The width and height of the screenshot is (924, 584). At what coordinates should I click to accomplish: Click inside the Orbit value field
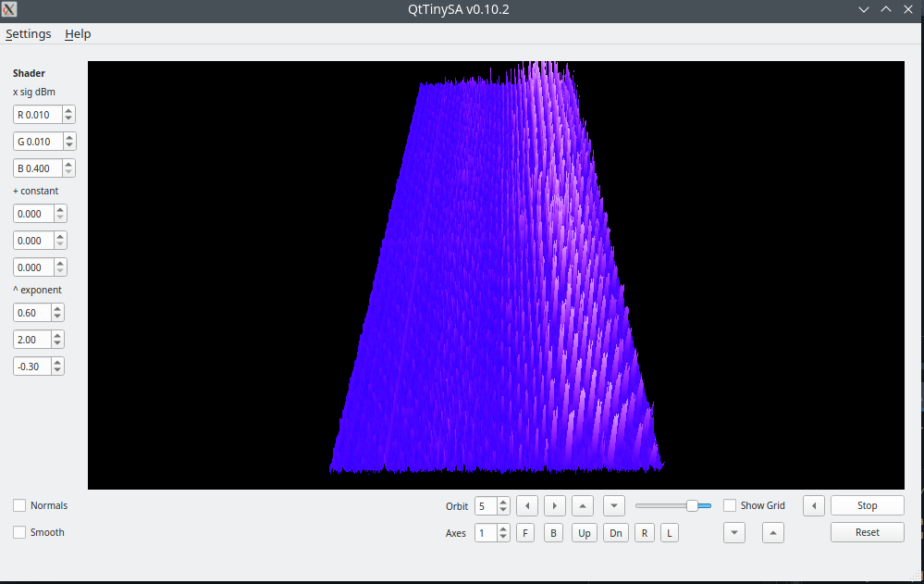[486, 505]
